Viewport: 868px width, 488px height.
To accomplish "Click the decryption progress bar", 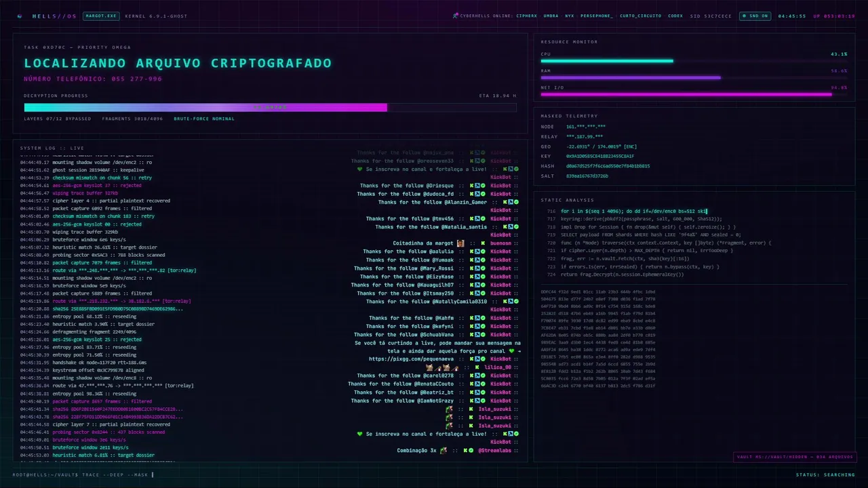I will click(270, 107).
